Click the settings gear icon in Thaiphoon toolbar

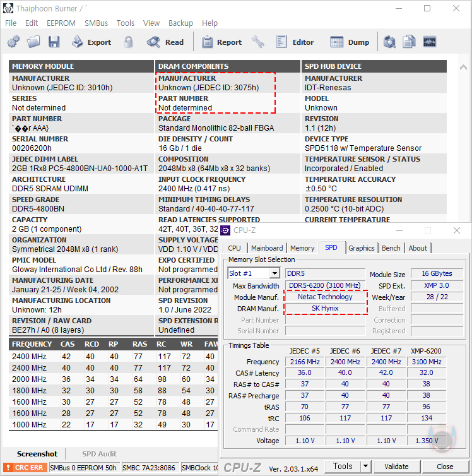[13, 42]
